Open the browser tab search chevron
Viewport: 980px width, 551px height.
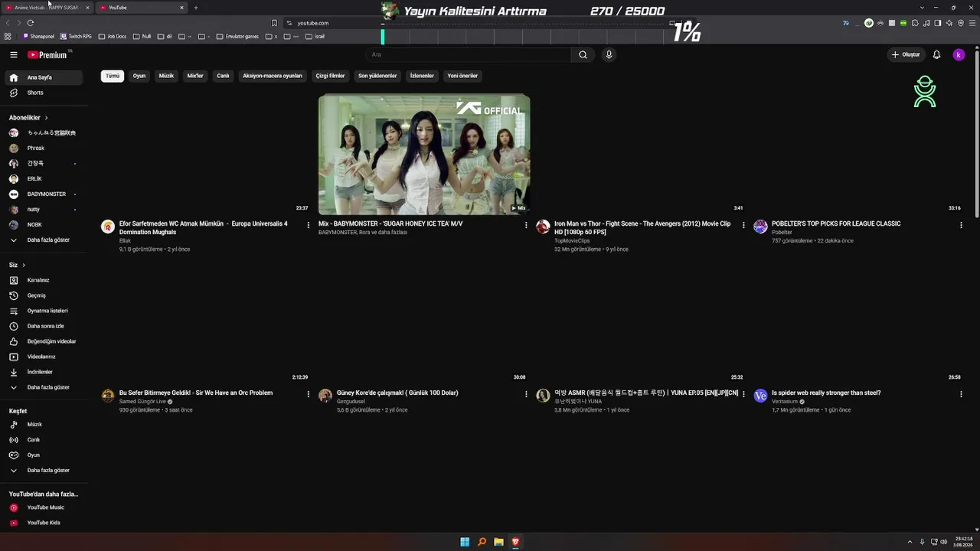[922, 8]
